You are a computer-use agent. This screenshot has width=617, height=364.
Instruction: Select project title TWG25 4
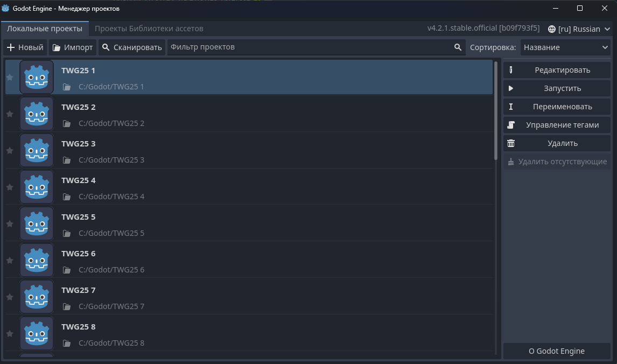click(78, 180)
